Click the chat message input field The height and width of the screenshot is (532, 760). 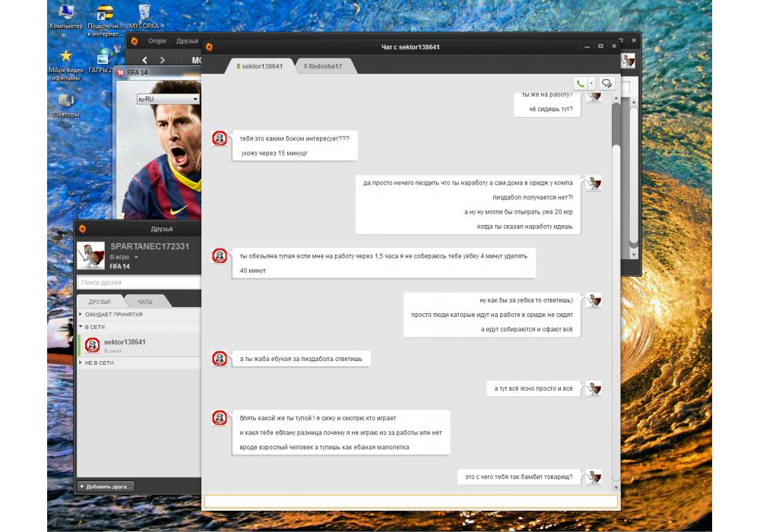pos(410,502)
